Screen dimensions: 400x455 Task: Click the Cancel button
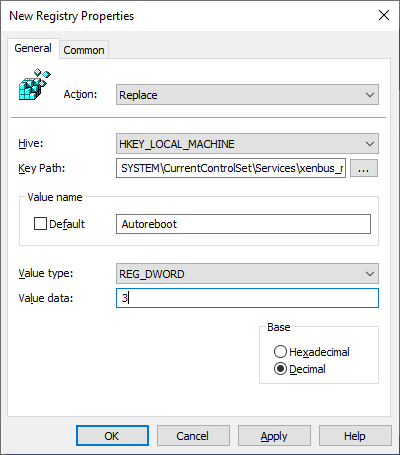click(x=193, y=436)
